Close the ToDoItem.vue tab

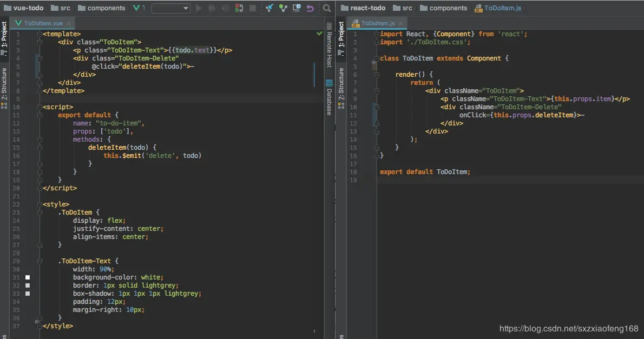68,23
